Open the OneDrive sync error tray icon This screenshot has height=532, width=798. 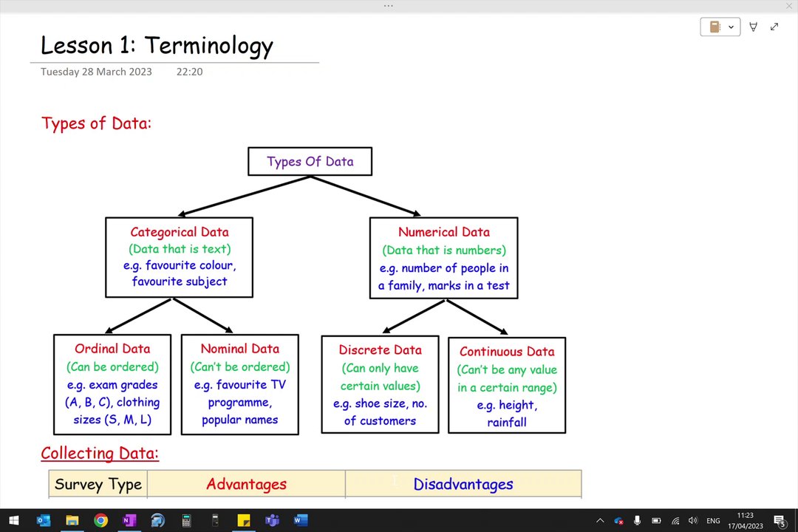(619, 520)
